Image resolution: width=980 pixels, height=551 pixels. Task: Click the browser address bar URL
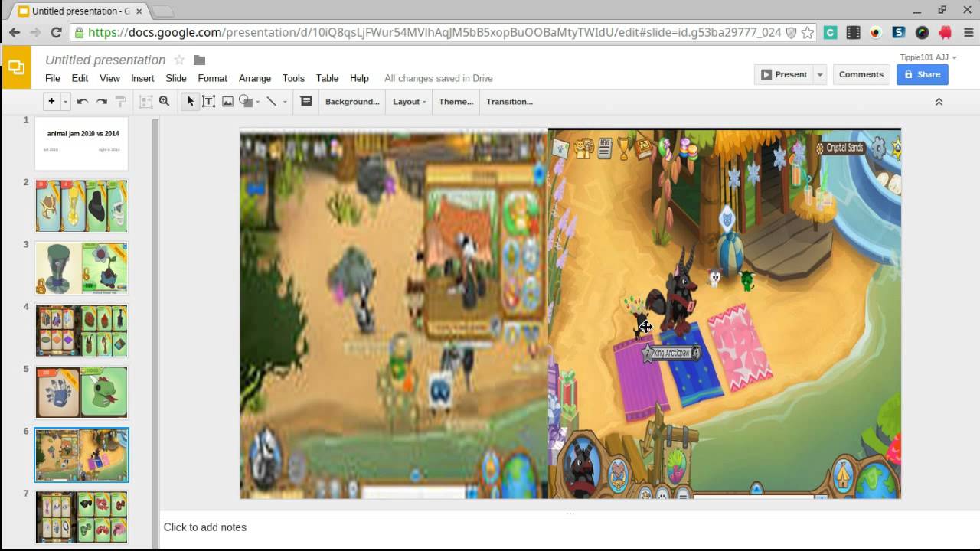(434, 32)
